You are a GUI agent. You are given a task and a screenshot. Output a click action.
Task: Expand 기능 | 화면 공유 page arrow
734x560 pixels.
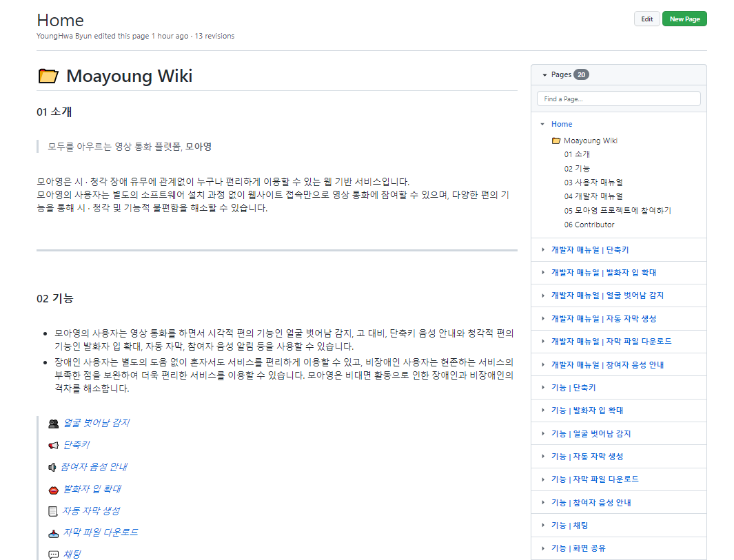[x=543, y=548]
